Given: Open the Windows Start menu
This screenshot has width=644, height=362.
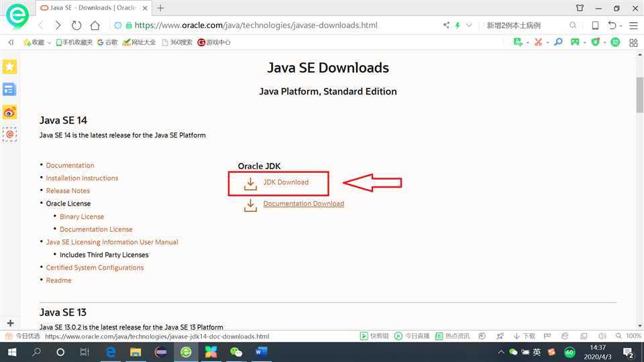Looking at the screenshot, I should [12, 352].
